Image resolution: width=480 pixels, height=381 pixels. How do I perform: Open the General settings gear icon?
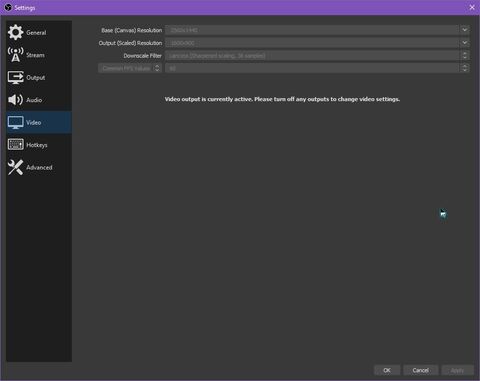tap(15, 32)
